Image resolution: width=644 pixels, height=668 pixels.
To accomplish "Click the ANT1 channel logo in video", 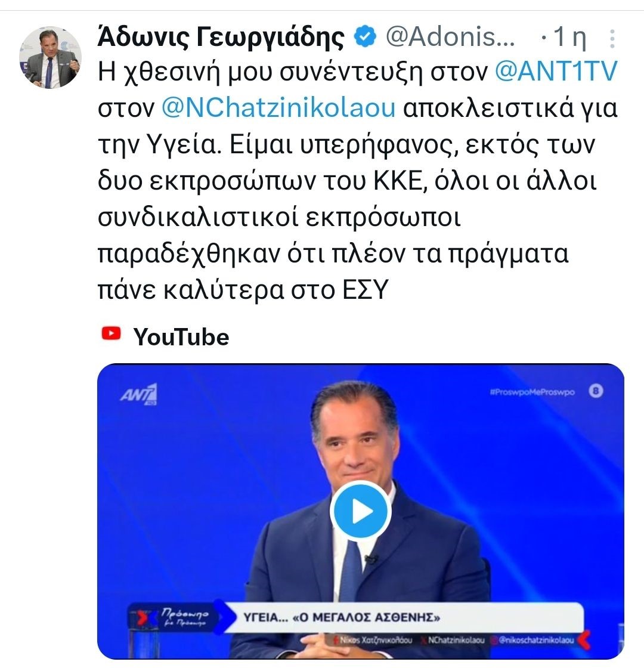I will point(139,394).
